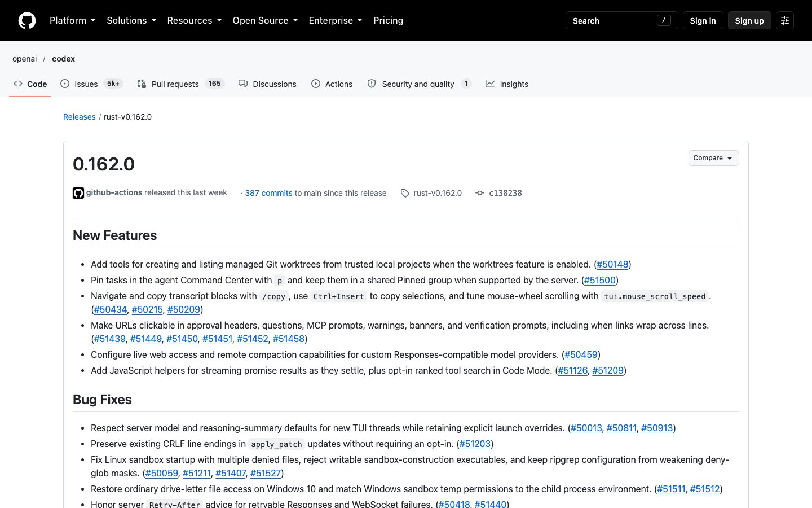Image resolution: width=812 pixels, height=508 pixels.
Task: Switch to the Insights tab
Action: coord(507,84)
